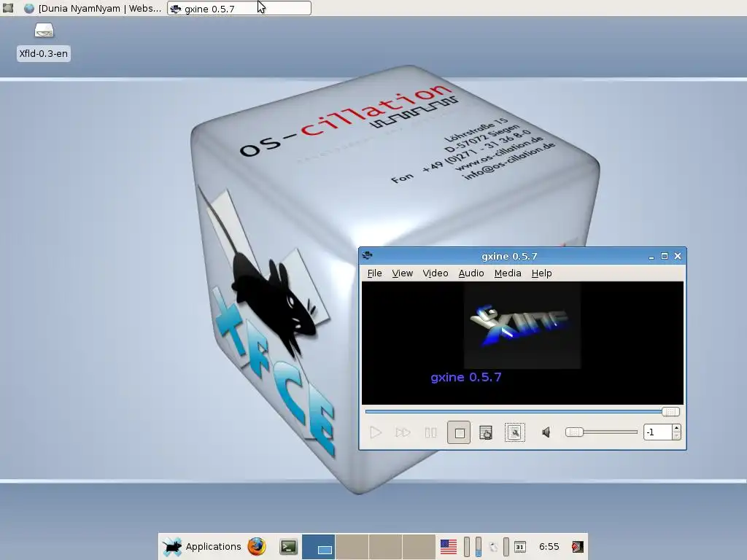The image size is (747, 560).
Task: Minimize the gxine window
Action: (x=651, y=256)
